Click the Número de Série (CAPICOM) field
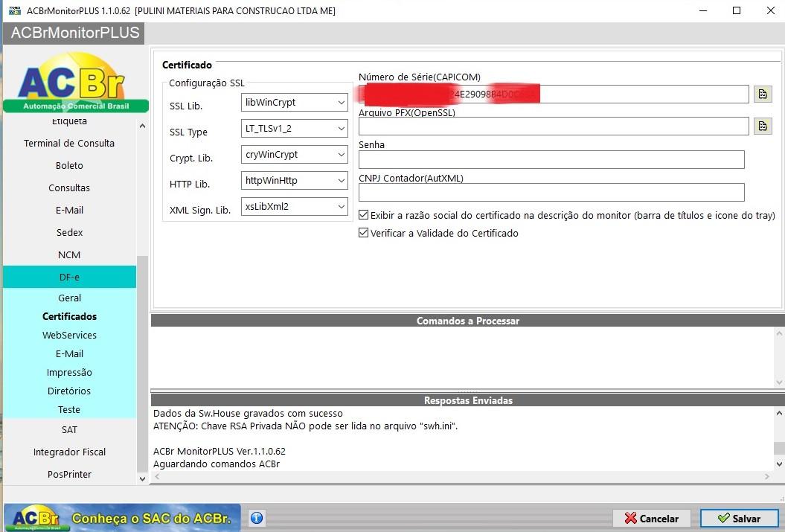The height and width of the screenshot is (532, 785). [554, 94]
